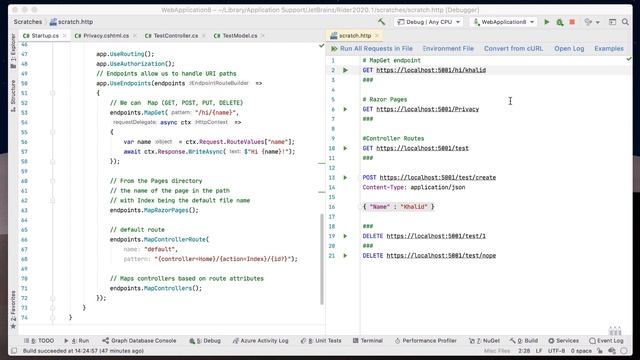Click the scratch.http breadcrumb
This screenshot has width=640, height=360.
71,22
